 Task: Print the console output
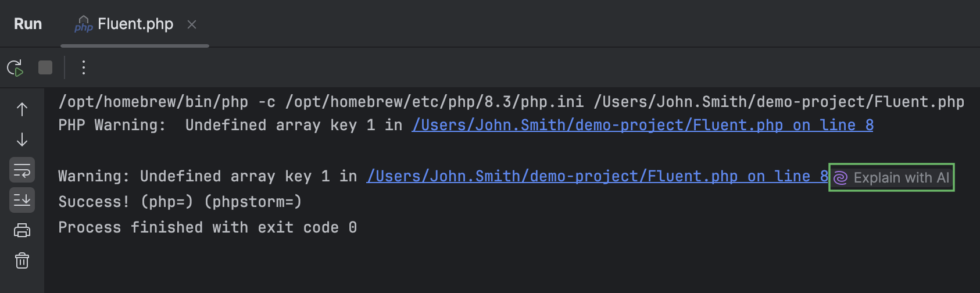click(x=22, y=231)
